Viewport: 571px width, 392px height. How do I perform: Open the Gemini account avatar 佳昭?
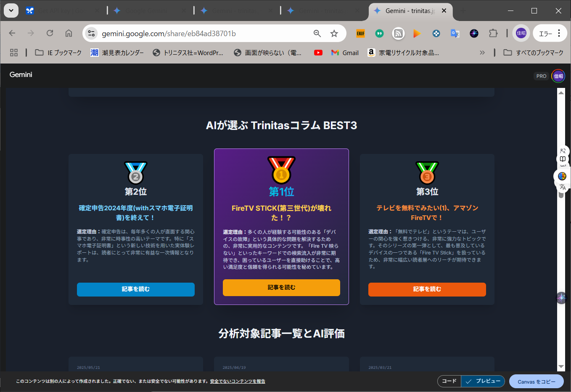coord(558,76)
